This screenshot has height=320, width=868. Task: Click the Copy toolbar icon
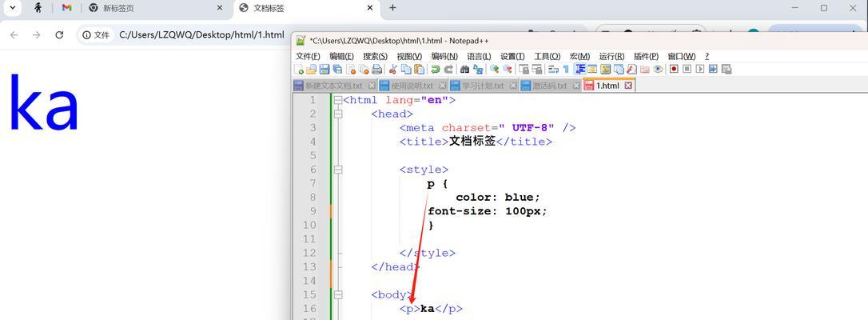(406, 70)
